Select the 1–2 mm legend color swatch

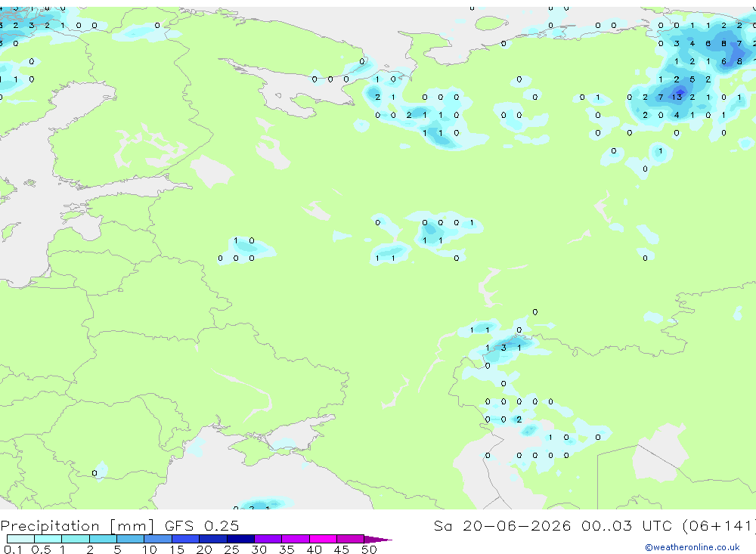click(76, 539)
